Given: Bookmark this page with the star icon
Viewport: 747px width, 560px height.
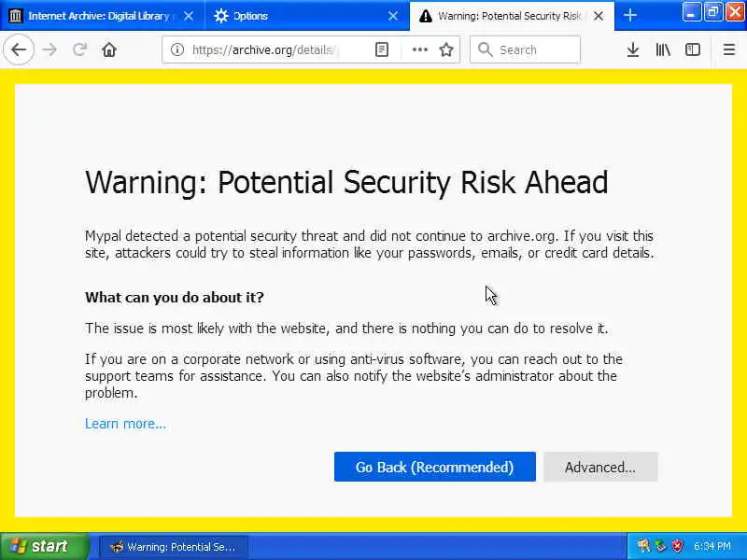Looking at the screenshot, I should pos(446,50).
